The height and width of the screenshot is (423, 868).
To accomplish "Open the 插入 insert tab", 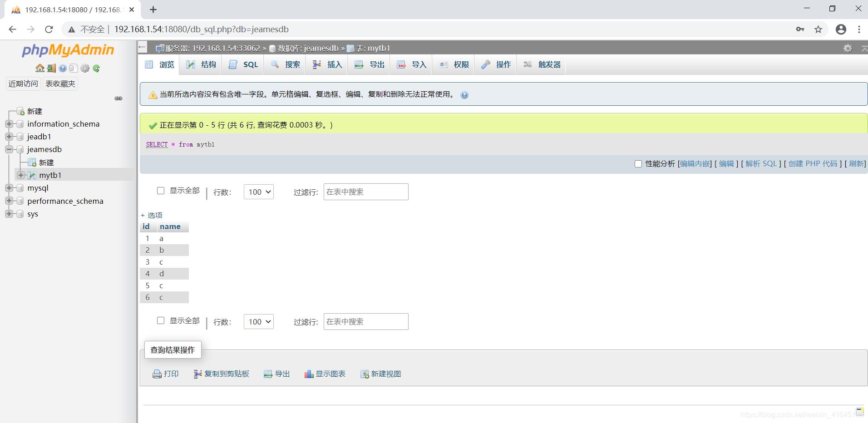I will coord(327,64).
